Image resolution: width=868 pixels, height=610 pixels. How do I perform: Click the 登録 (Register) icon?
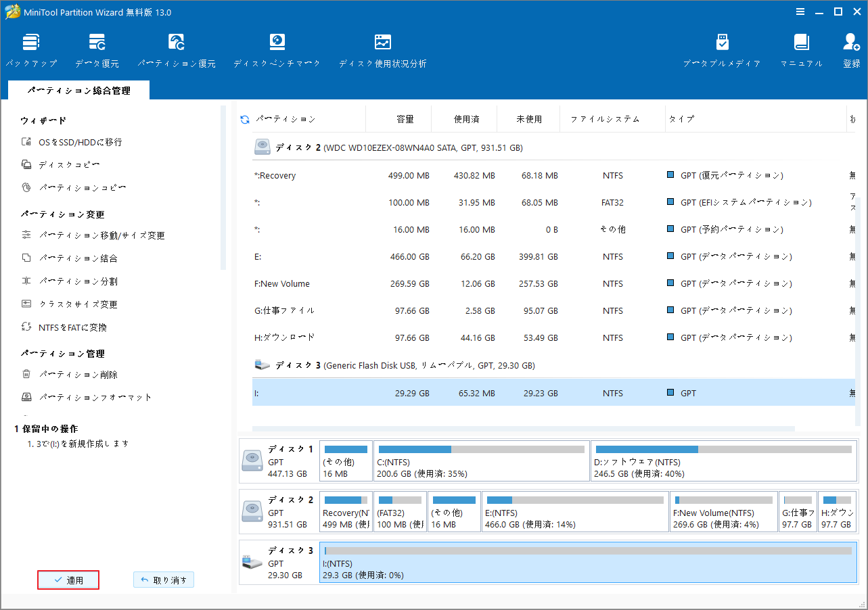tap(850, 49)
